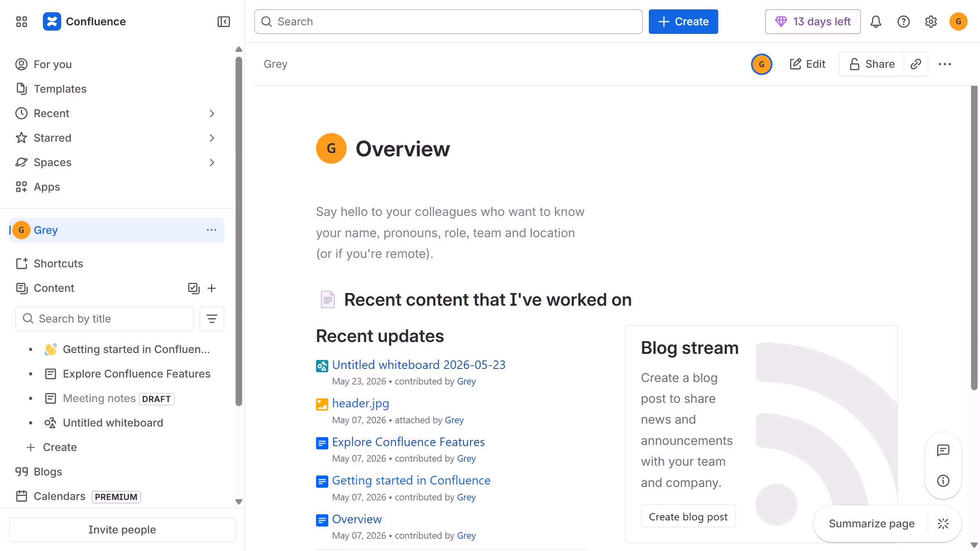Screen dimensions: 980x551
Task: Select the Grey space in sidebar
Action: click(x=116, y=230)
